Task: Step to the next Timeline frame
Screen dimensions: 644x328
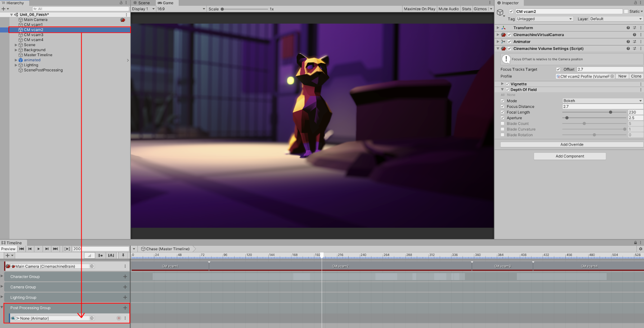Action: (47, 249)
